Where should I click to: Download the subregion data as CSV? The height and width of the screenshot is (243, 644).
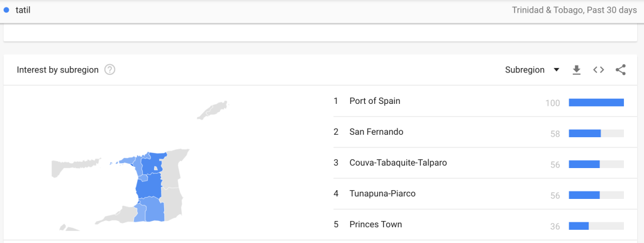[x=577, y=71]
